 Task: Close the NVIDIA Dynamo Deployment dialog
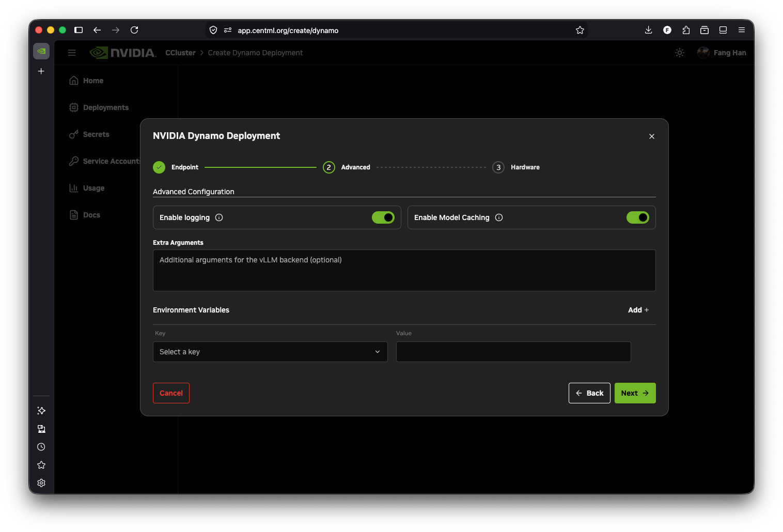[652, 136]
